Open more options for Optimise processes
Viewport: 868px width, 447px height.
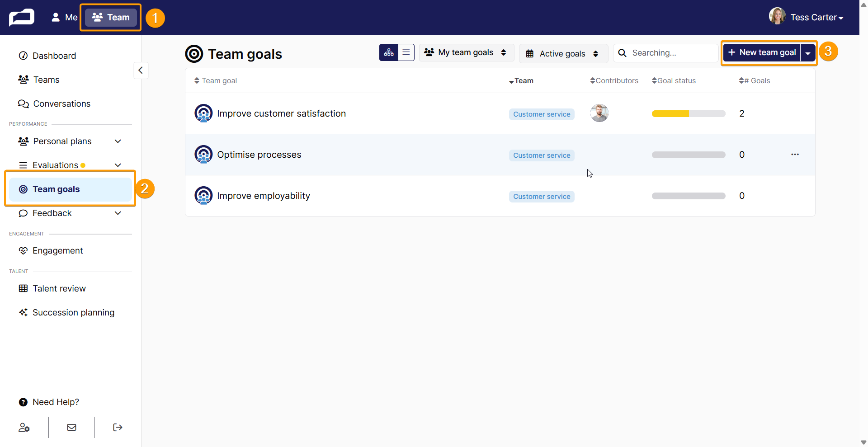pos(795,155)
